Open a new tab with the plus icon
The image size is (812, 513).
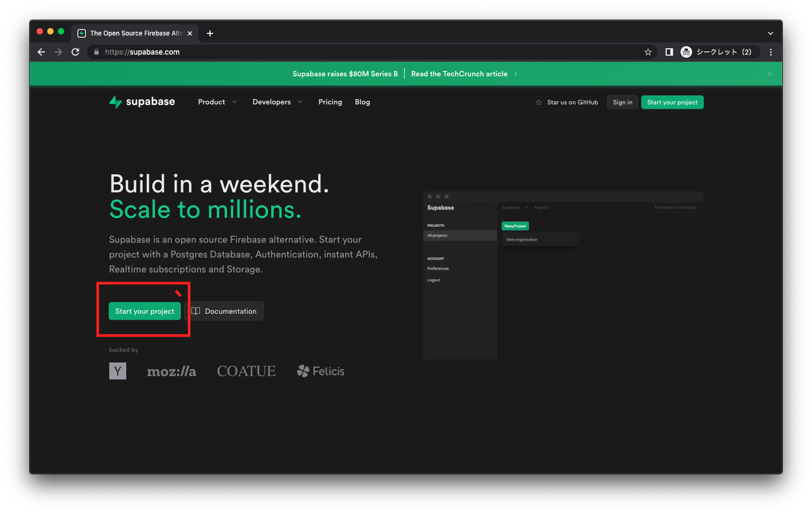tap(210, 33)
